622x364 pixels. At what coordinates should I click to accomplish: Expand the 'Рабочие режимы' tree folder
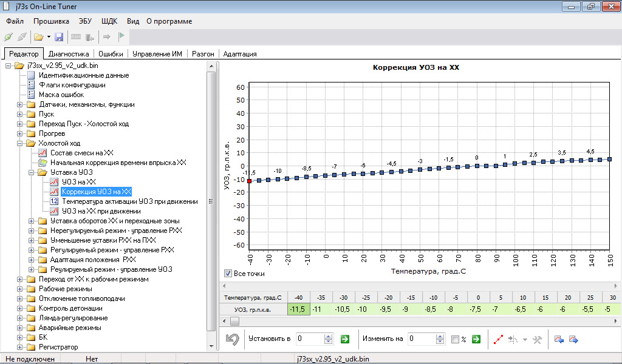point(20,289)
